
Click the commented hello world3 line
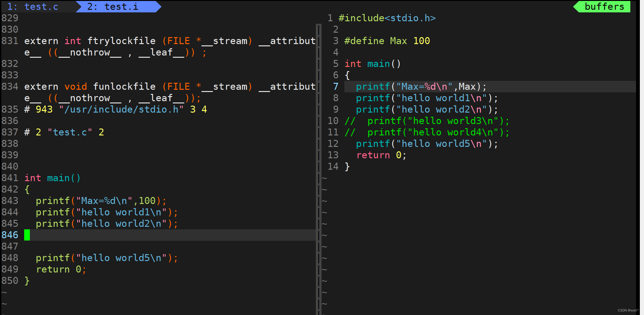(x=427, y=121)
